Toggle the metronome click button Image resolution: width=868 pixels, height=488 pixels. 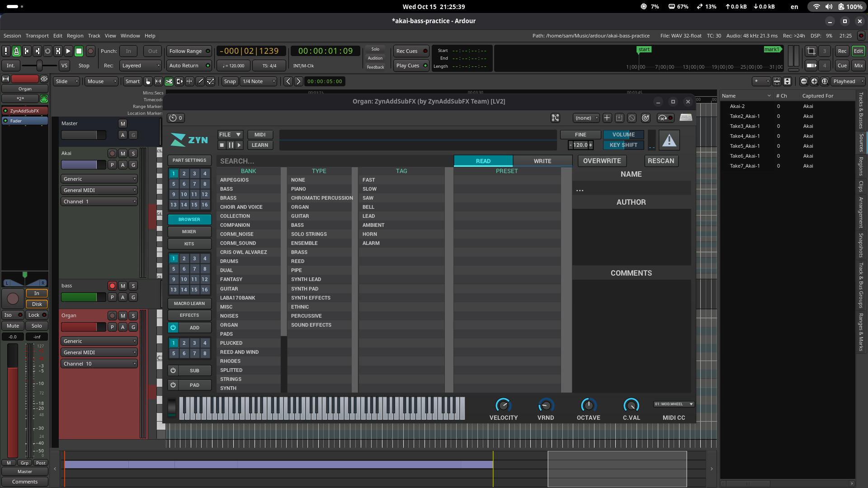[16, 51]
